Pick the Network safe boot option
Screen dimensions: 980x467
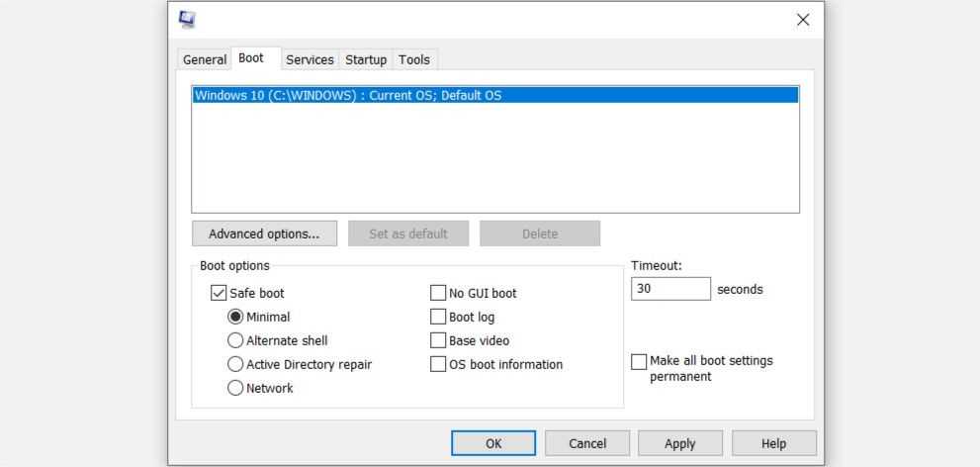[235, 388]
